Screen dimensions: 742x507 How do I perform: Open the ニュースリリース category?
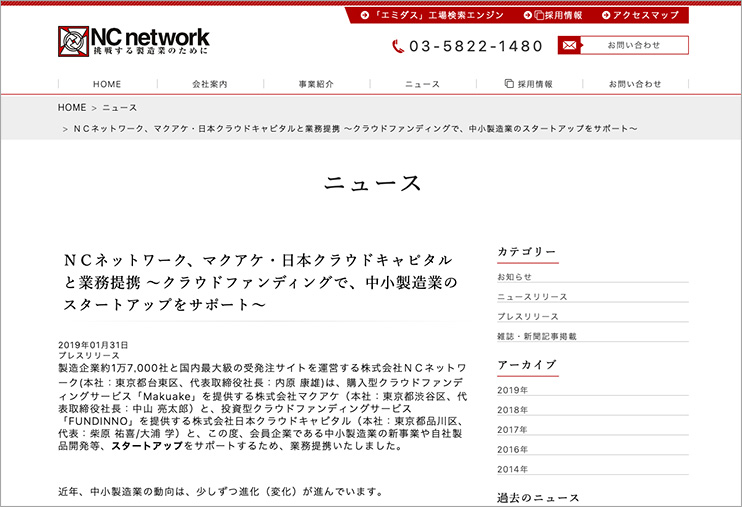point(532,297)
